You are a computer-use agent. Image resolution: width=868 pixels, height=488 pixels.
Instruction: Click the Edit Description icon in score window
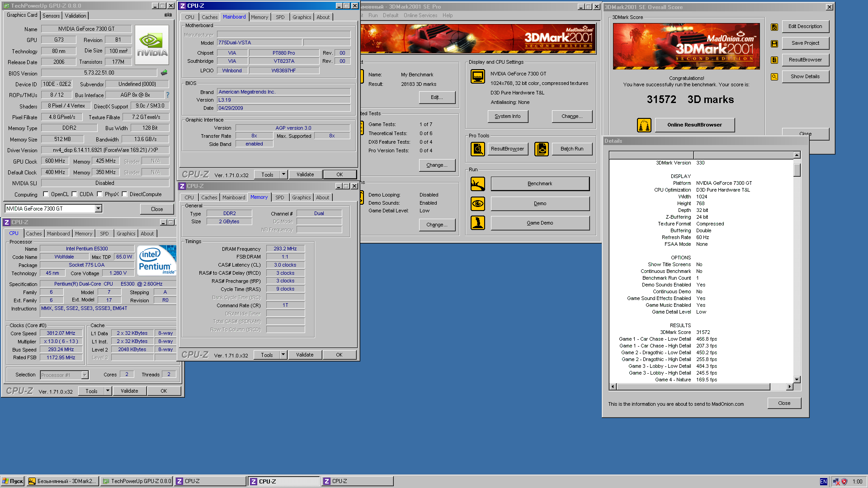(x=774, y=27)
